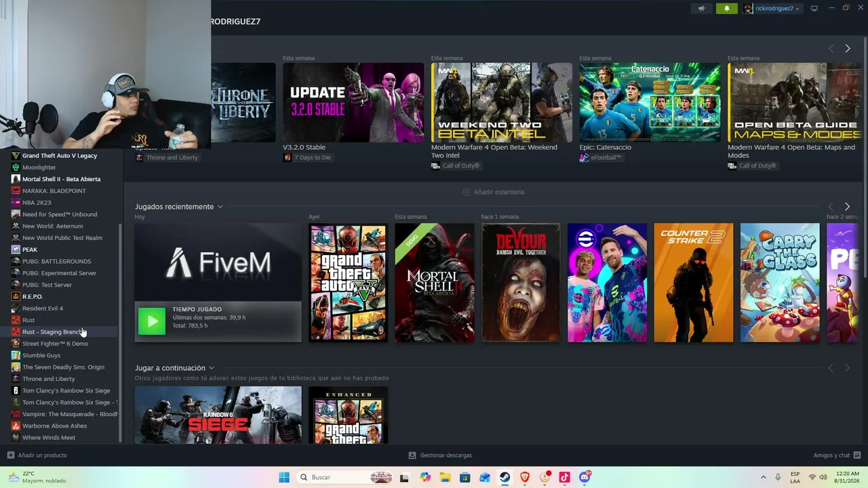
Task: Select PUBG: Experimental Server in library list
Action: click(x=59, y=273)
